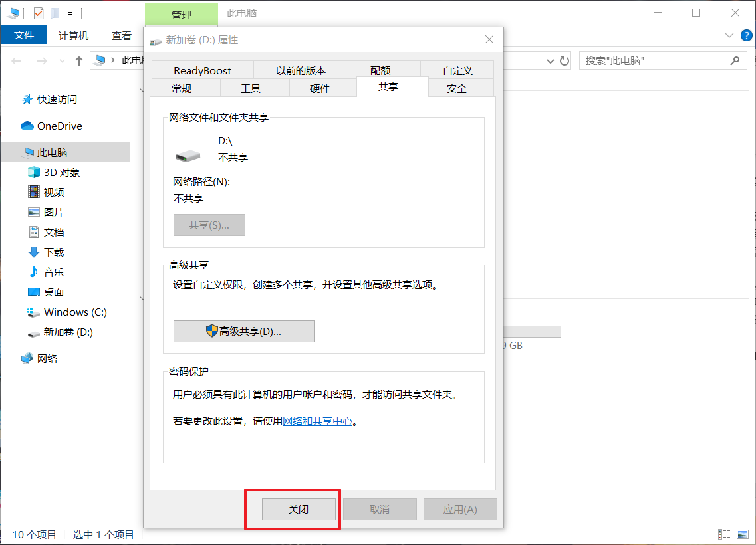Click the Network icon in sidebar
Screen dimensions: 756x545
click(x=27, y=358)
